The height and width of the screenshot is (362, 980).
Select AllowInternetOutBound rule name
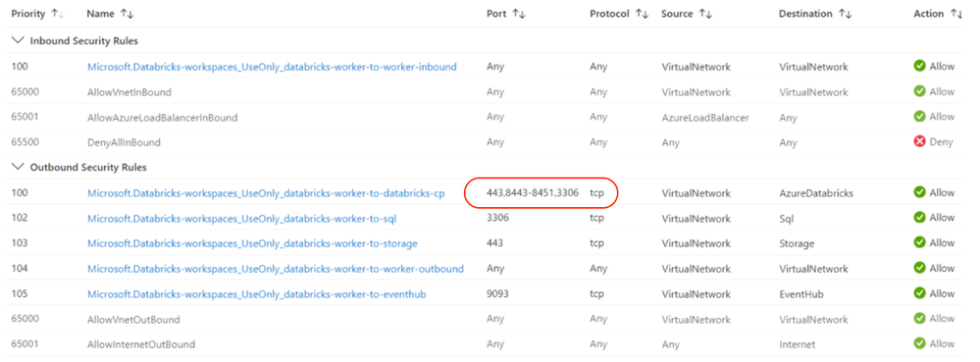(x=140, y=344)
